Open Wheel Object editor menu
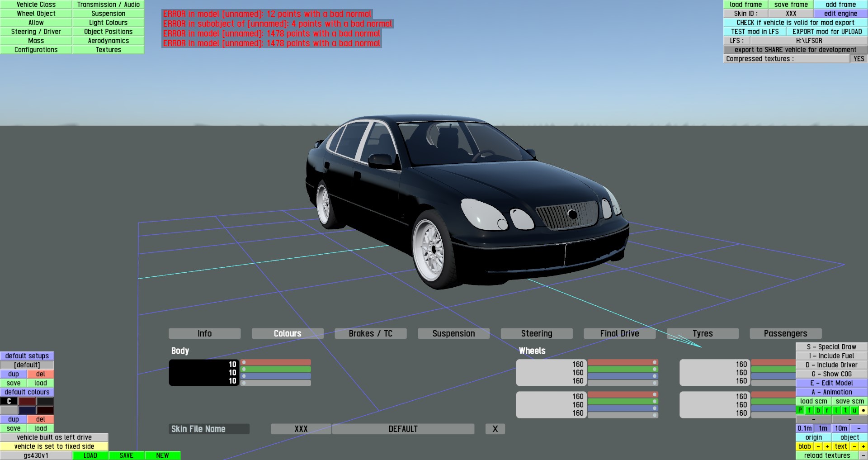The width and height of the screenshot is (868, 460). click(36, 14)
